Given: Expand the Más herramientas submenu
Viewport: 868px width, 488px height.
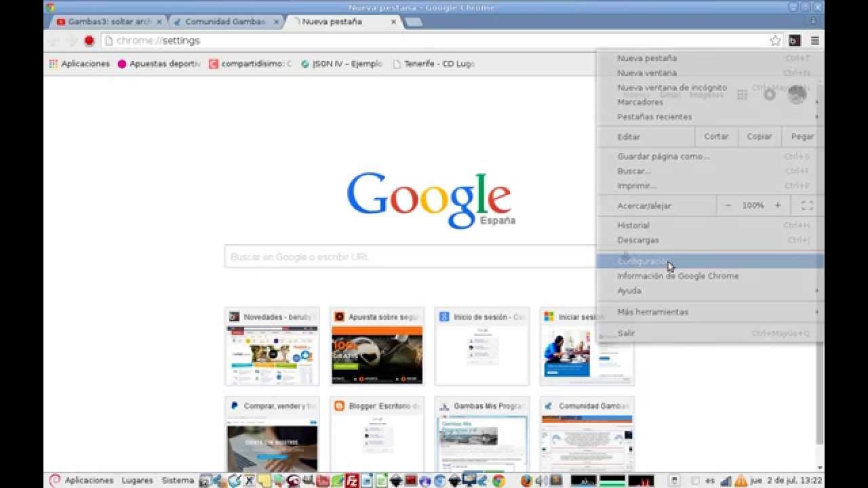Looking at the screenshot, I should [x=710, y=312].
